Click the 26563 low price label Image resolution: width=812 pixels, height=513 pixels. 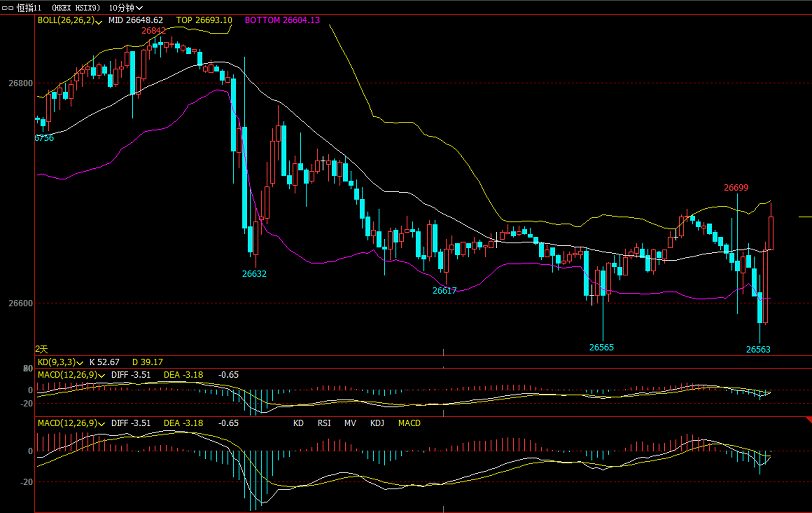click(758, 349)
